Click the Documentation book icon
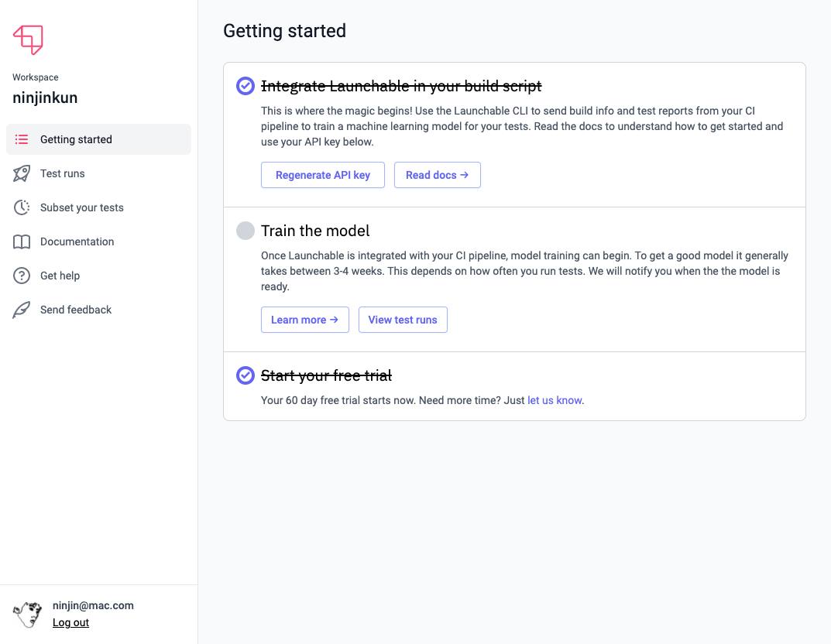This screenshot has height=644, width=831. (22, 241)
